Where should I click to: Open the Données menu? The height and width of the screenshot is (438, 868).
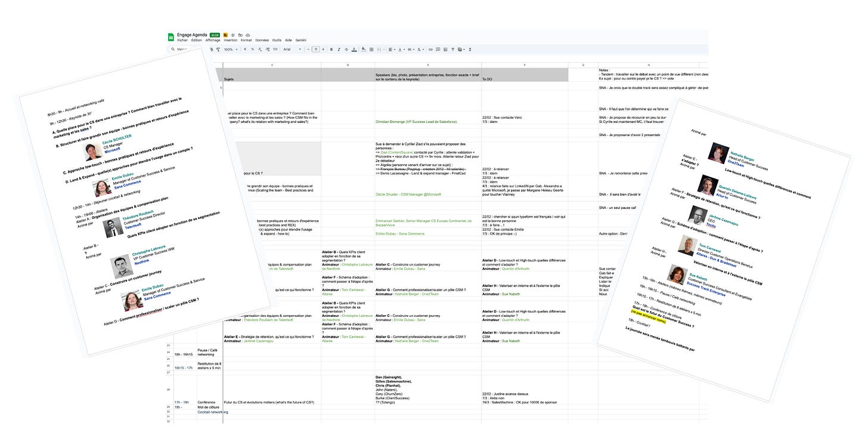pyautogui.click(x=262, y=40)
